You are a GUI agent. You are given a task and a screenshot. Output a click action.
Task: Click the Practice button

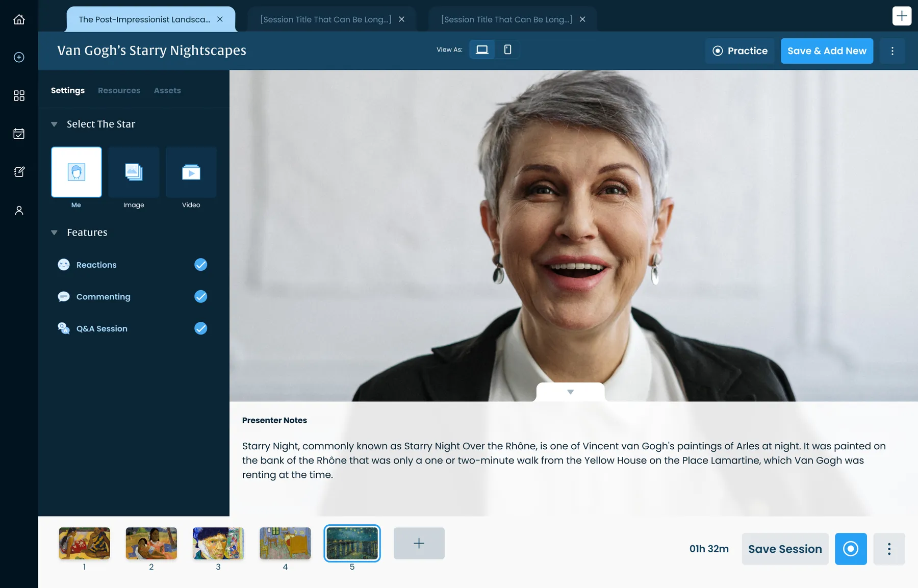tap(740, 51)
